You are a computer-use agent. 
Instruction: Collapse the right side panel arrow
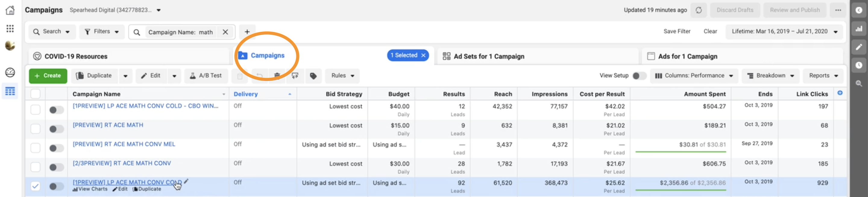[x=859, y=10]
